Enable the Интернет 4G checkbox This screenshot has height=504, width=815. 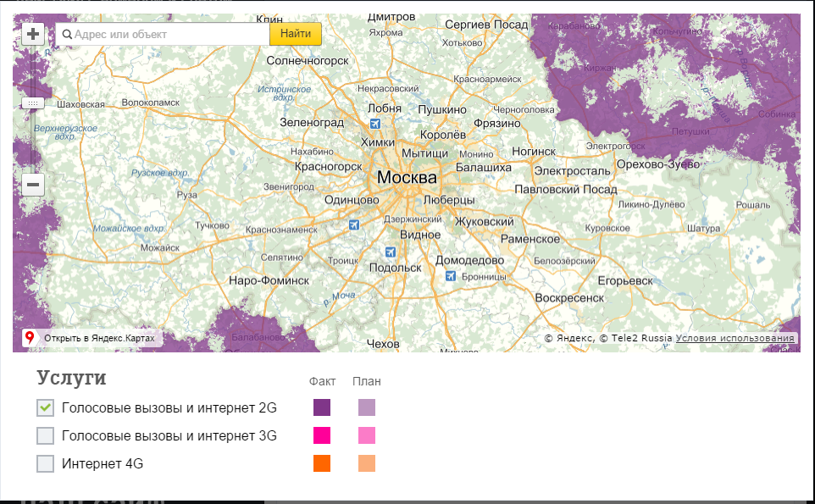[45, 463]
